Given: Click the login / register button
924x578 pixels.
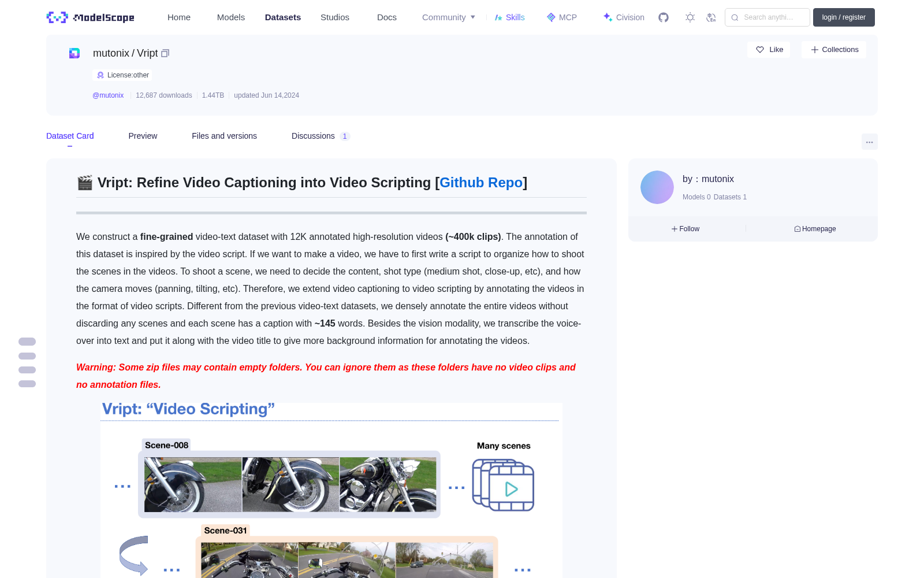Looking at the screenshot, I should click(x=844, y=17).
